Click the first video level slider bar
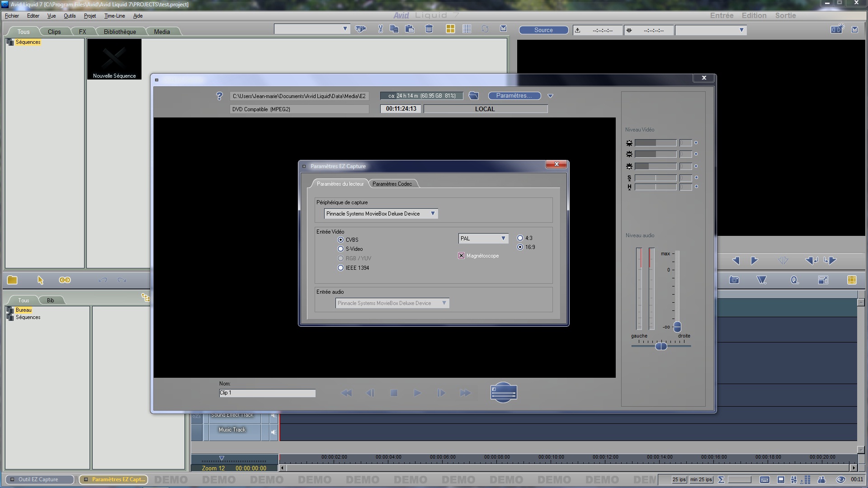 click(x=656, y=143)
